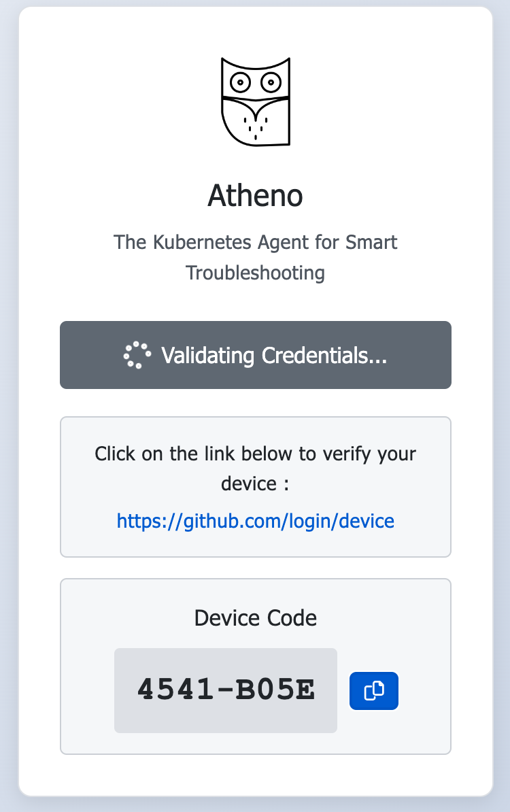The height and width of the screenshot is (812, 510).
Task: Open the github.com/login/device link
Action: point(255,521)
